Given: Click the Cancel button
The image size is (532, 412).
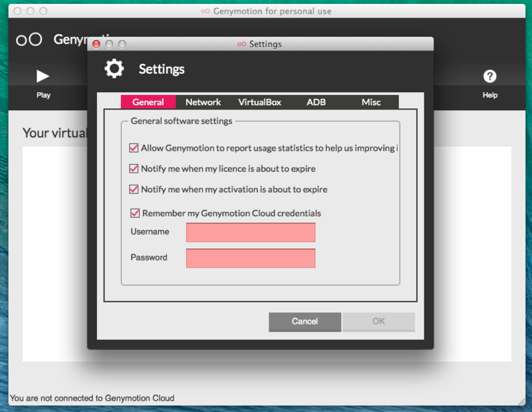Looking at the screenshot, I should (x=305, y=322).
